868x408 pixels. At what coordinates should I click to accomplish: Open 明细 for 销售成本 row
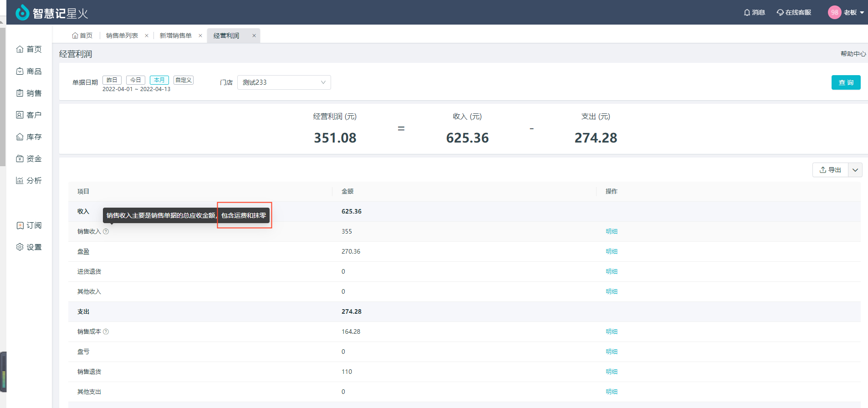click(x=612, y=331)
